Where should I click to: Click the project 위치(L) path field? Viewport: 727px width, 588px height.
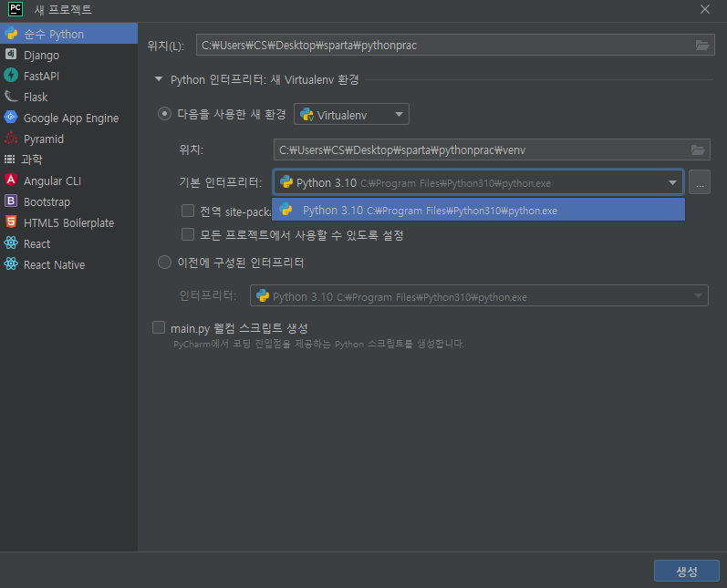455,45
